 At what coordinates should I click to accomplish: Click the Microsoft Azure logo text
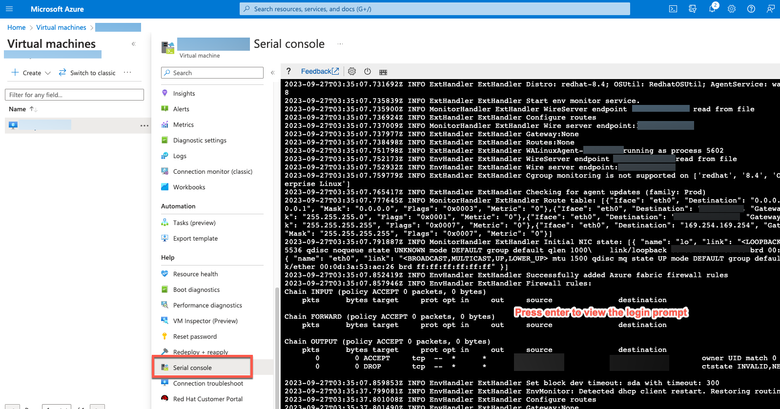(x=57, y=9)
